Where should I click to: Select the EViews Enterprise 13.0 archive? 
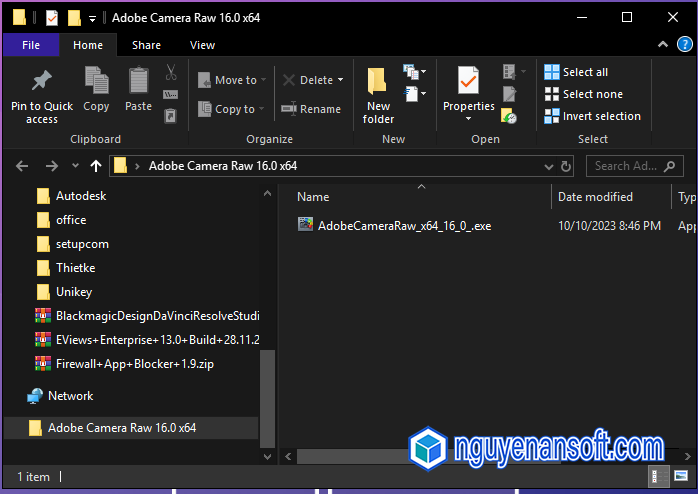tap(147, 340)
